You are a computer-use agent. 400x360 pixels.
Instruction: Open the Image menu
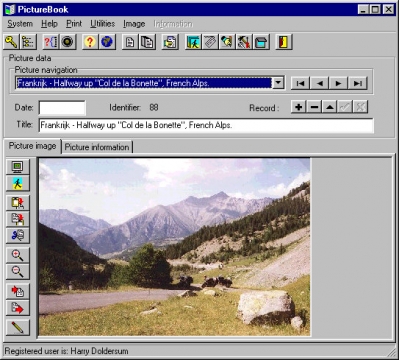point(134,24)
